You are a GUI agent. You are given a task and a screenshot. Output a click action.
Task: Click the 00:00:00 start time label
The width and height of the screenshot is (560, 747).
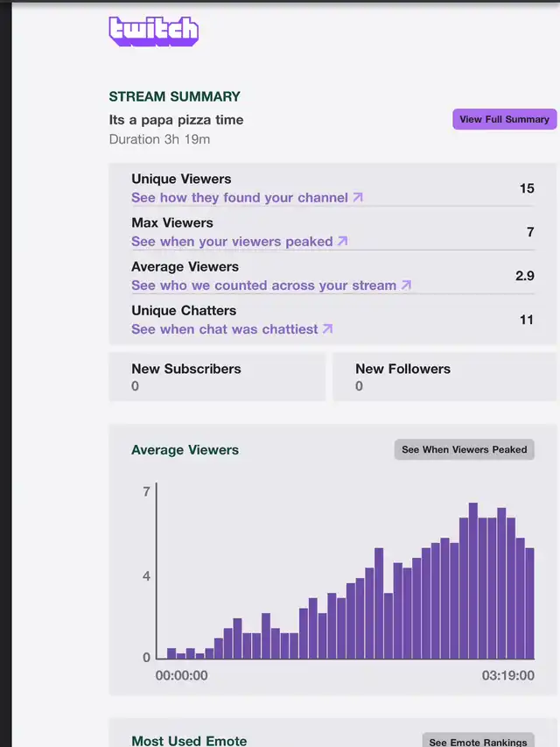[182, 676]
